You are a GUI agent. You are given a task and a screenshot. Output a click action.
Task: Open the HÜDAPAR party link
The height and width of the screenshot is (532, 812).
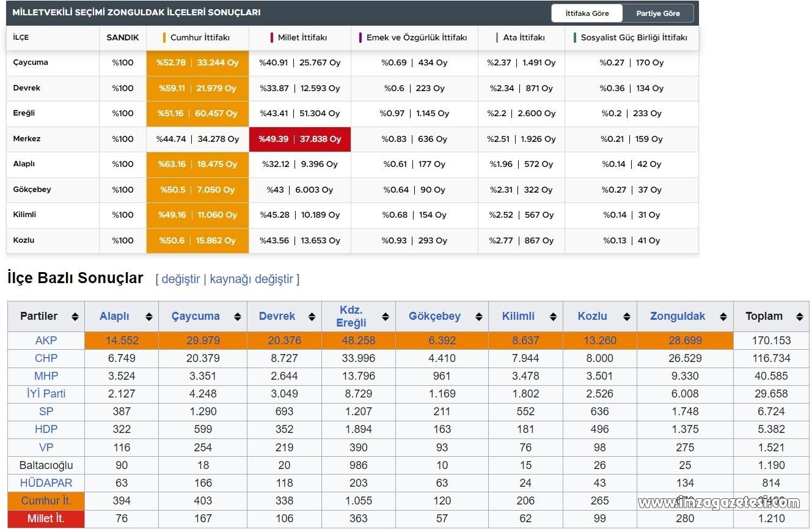coord(46,482)
